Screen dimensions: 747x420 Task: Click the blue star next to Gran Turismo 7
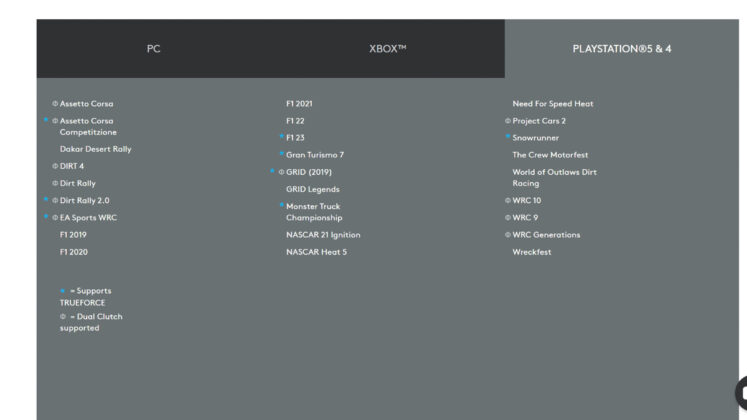[282, 153]
